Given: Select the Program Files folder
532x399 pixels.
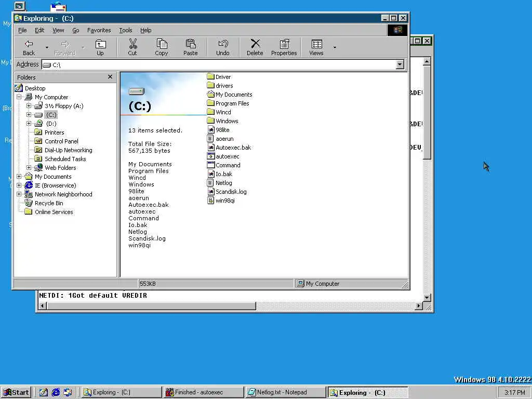Looking at the screenshot, I should click(x=228, y=103).
